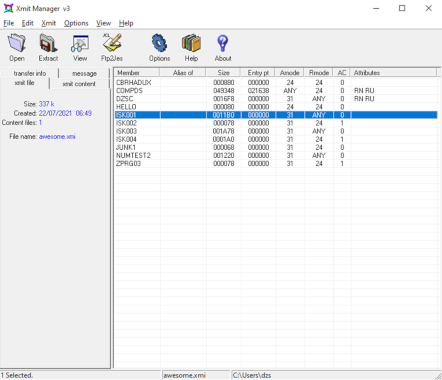
Task: Select the xmit file tab
Action: click(25, 83)
